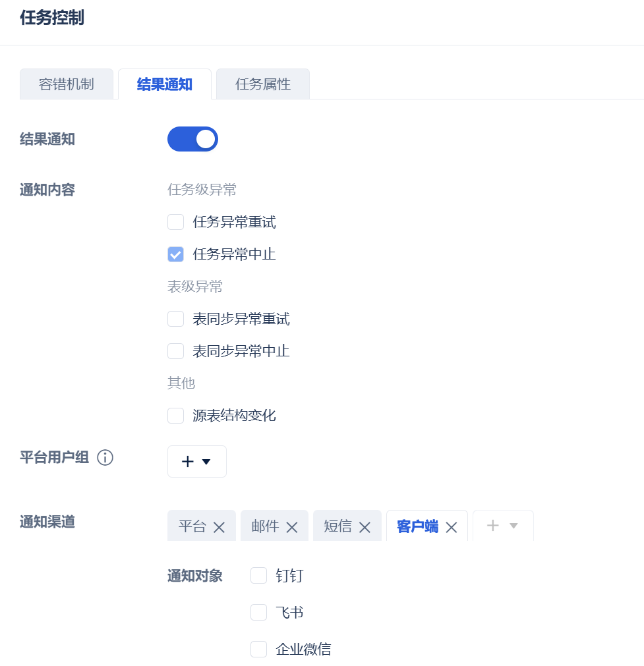This screenshot has height=666, width=644.
Task: Enable 表同步异常中止 notification
Action: click(175, 350)
